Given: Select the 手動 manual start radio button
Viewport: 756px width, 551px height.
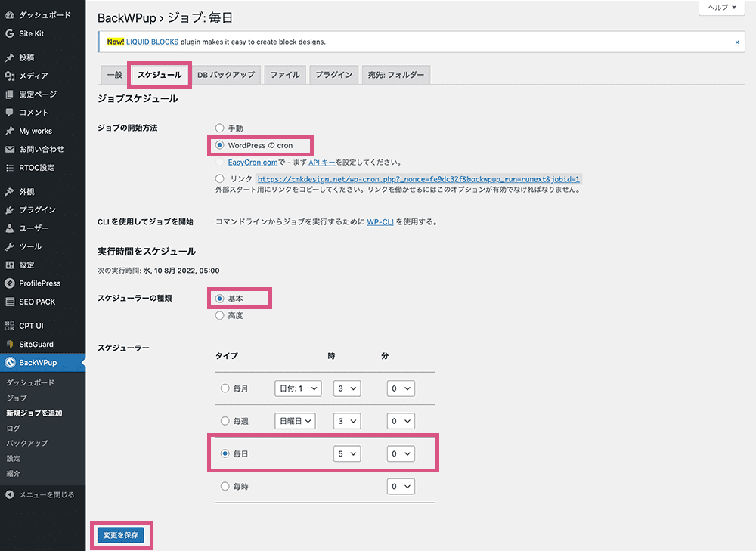Looking at the screenshot, I should pos(220,128).
